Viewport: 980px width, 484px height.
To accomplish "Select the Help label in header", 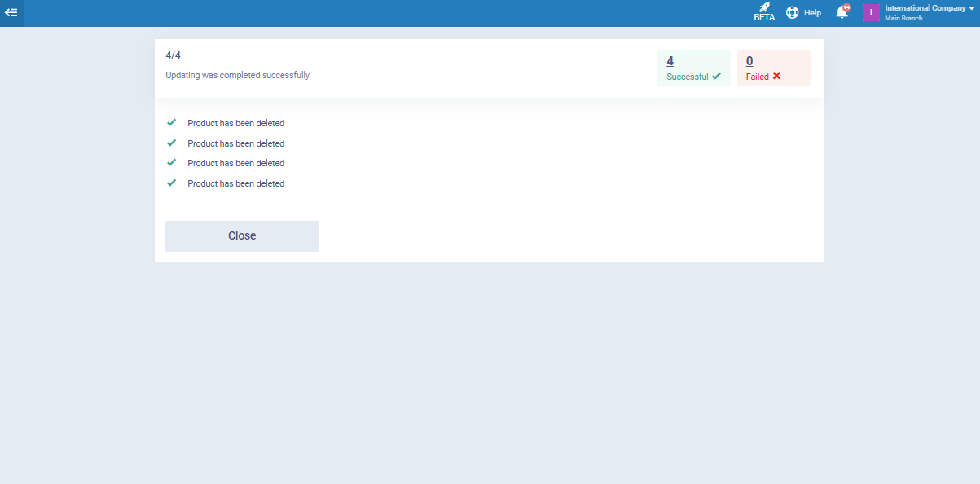I will point(812,13).
